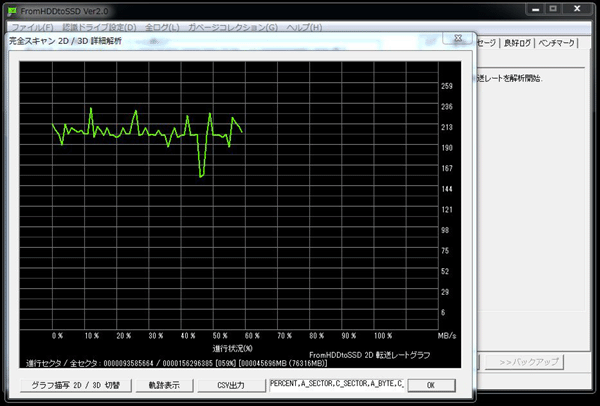This screenshot has height=406, width=600.
Task: Maximize the FromHDDtoSSD main window
Action: [553, 9]
